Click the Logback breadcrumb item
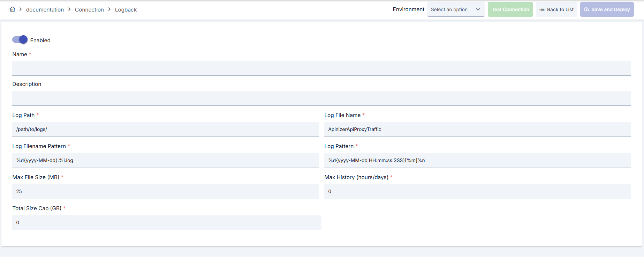Screen dimensions: 644x257 tap(126, 9)
